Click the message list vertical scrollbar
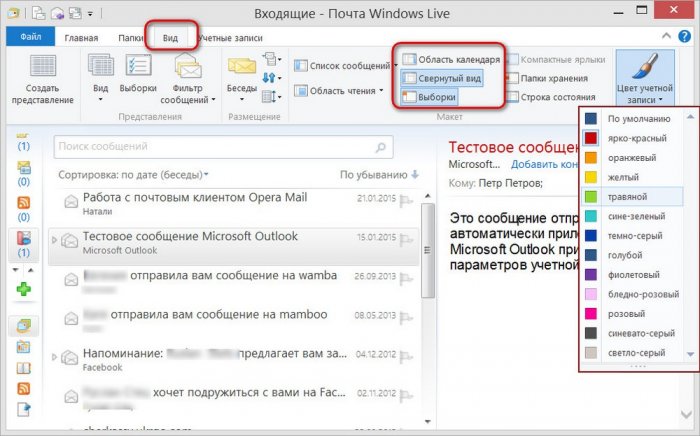 pos(427,250)
